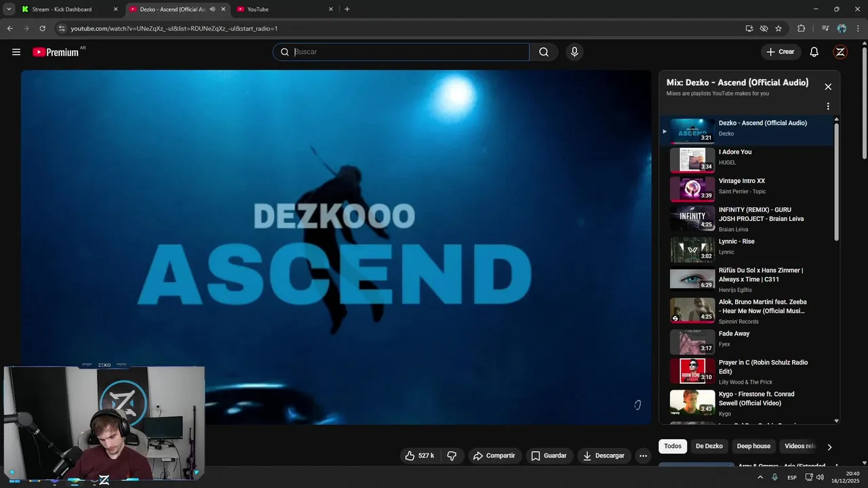This screenshot has width=868, height=488.
Task: Dislike the video with thumbs down
Action: (x=452, y=456)
